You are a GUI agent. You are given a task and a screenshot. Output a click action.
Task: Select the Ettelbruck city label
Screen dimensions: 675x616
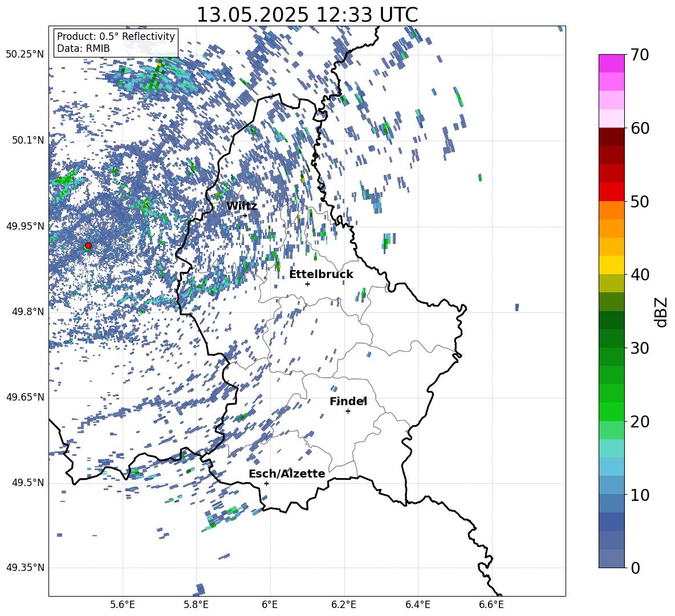(321, 275)
